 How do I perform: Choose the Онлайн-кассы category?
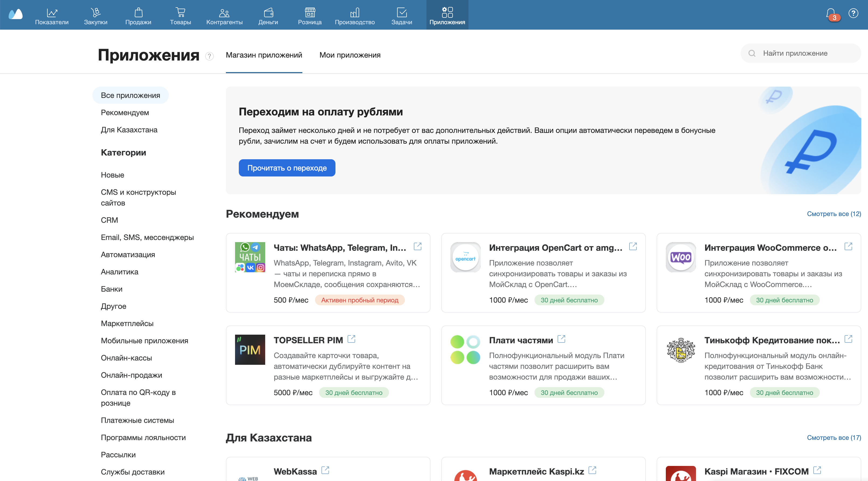click(x=126, y=358)
